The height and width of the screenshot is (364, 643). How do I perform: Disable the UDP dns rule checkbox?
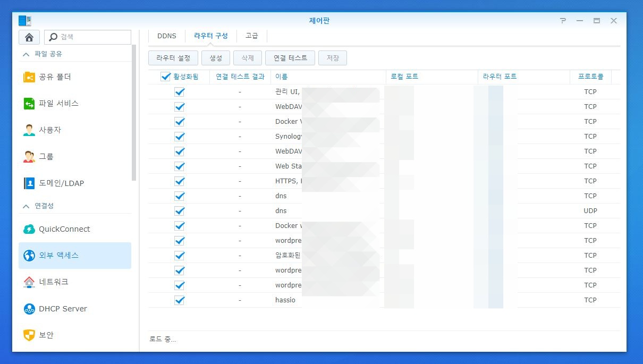tap(180, 211)
